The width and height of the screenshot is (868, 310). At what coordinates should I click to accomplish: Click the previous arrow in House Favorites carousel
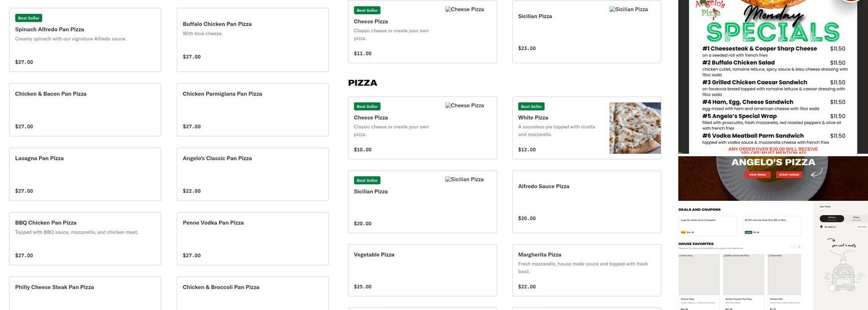(x=793, y=247)
